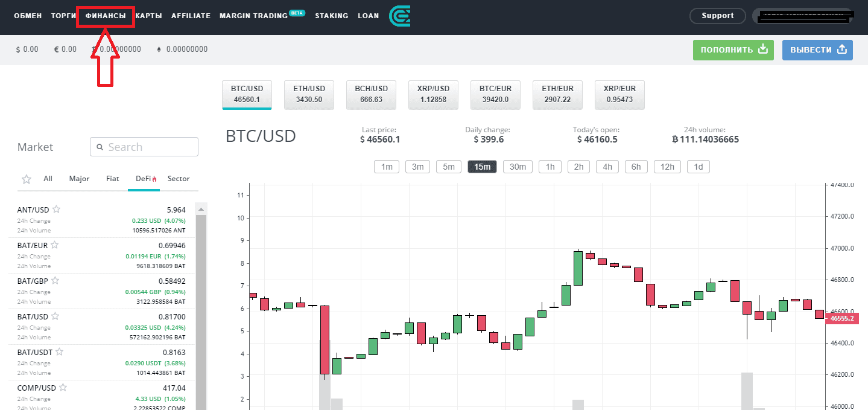Click the € 0.00 EUR balance

pyautogui.click(x=65, y=50)
